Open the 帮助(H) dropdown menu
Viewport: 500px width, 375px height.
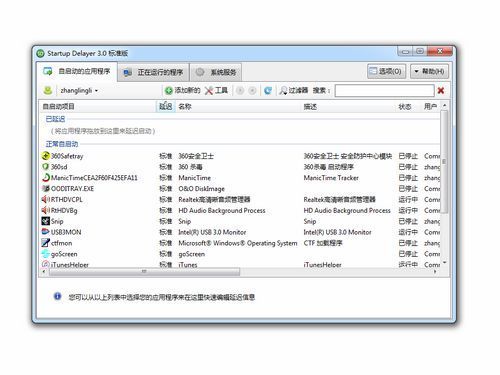tap(429, 71)
